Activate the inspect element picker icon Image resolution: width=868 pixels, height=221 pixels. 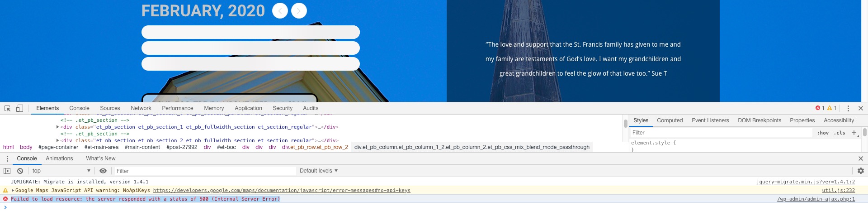(x=7, y=108)
